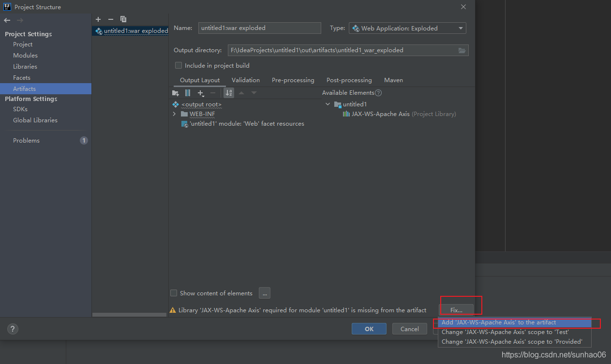Select the untitled1:war exploded artifact
The width and height of the screenshot is (611, 364).
[130, 30]
